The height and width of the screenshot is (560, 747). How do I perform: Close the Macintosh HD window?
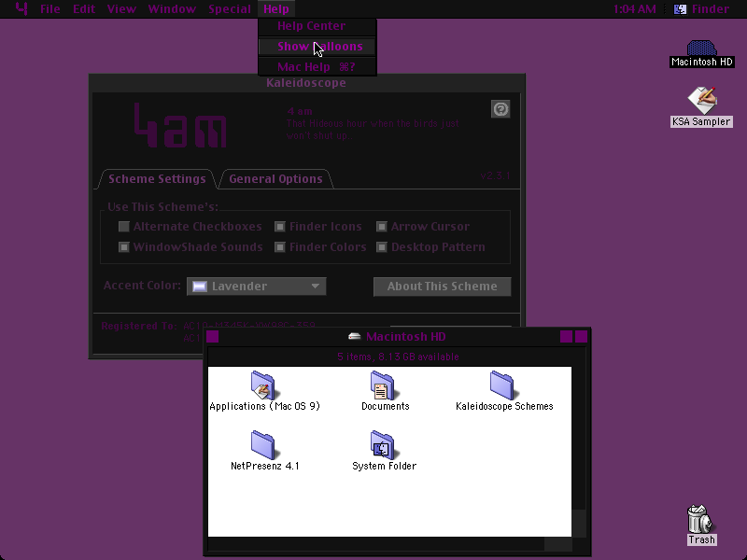[213, 337]
